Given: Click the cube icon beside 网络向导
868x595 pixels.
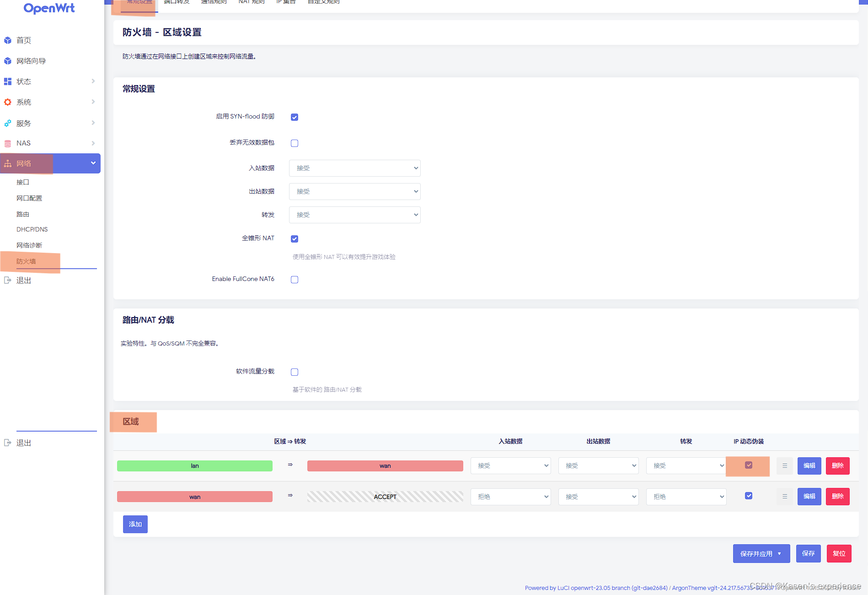Looking at the screenshot, I should (8, 61).
